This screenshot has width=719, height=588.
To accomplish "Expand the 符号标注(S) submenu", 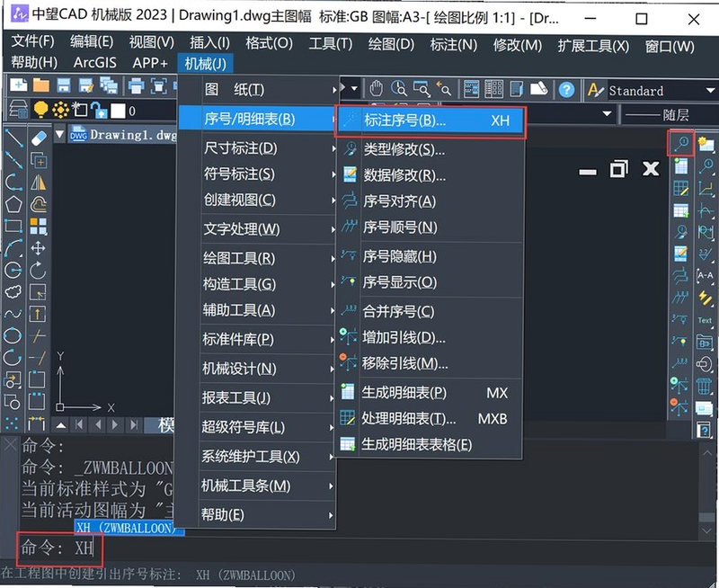I will pyautogui.click(x=268, y=174).
